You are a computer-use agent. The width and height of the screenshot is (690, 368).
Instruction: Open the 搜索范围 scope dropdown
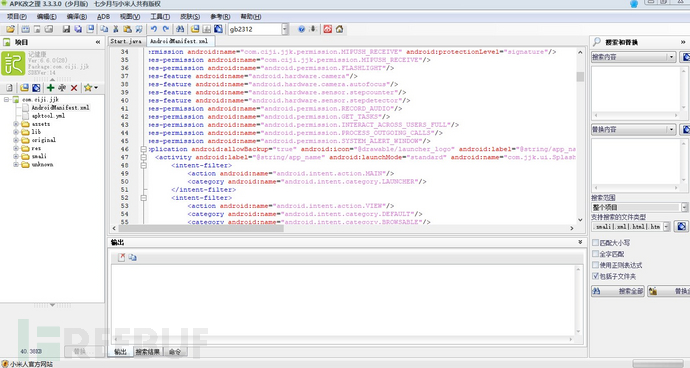pyautogui.click(x=685, y=207)
